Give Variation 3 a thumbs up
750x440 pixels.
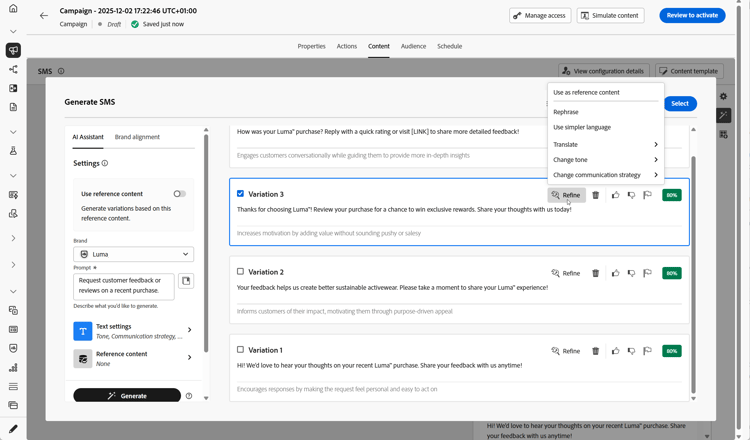coord(616,195)
